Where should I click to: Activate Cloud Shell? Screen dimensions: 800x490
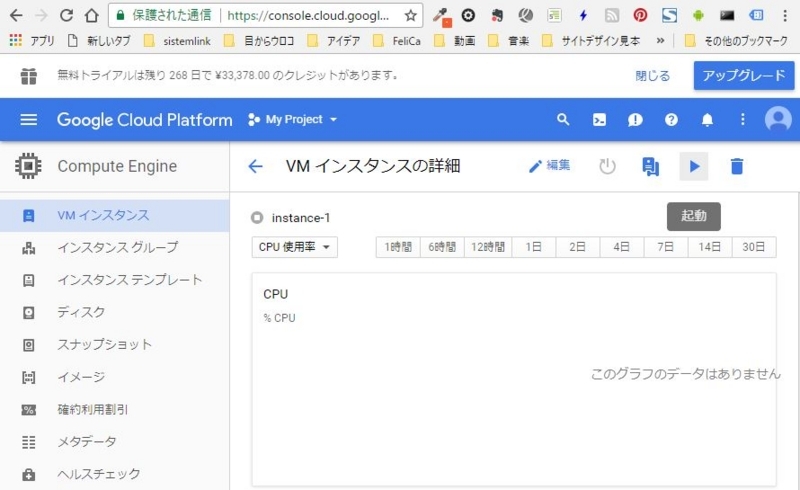[x=599, y=120]
